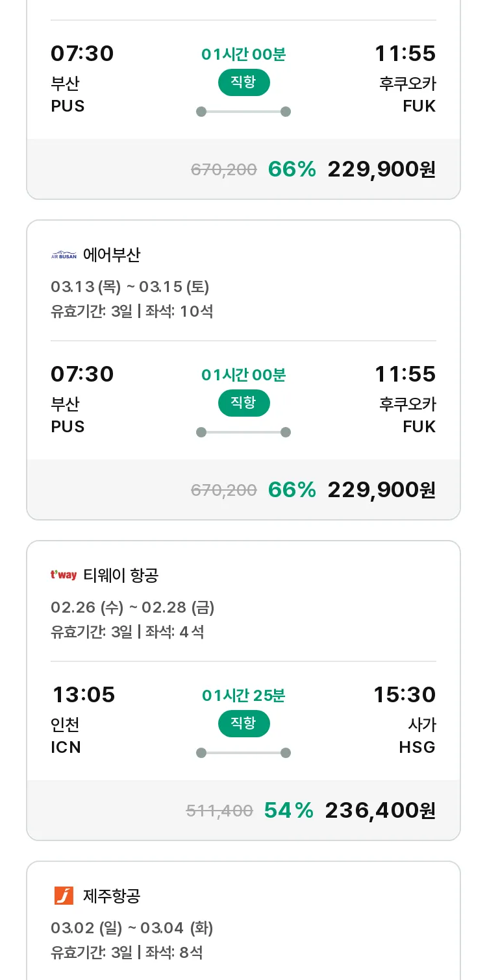The image size is (487, 980).
Task: Click the 03.13 (목) ~ 03.15 (토) dates
Action: click(x=130, y=287)
